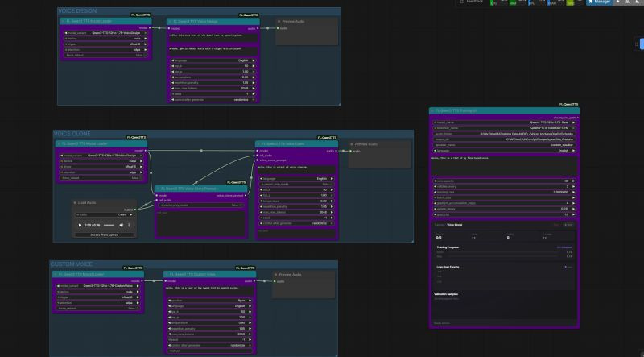
Task: Toggle x_vector_only_mode in Voice Clone node
Action: pyautogui.click(x=296, y=185)
